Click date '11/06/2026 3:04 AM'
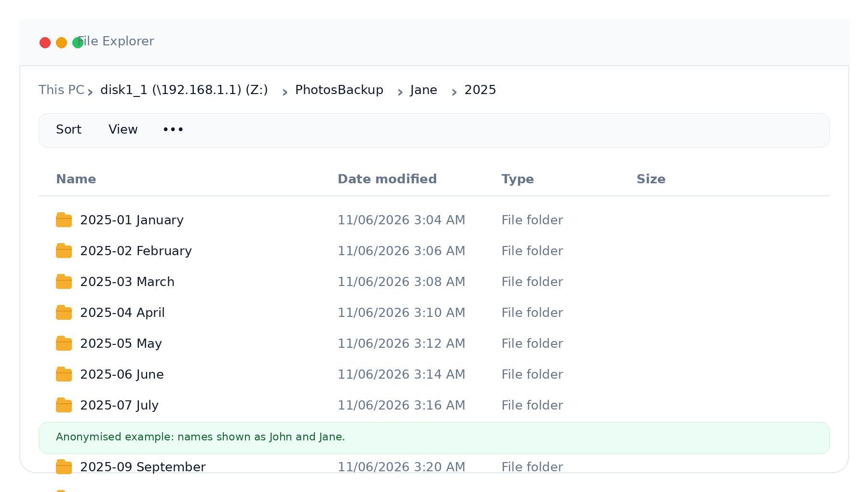 (x=401, y=220)
